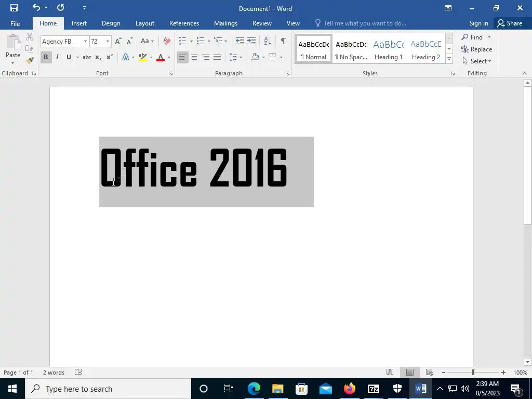Toggle Italic formatting

57,57
